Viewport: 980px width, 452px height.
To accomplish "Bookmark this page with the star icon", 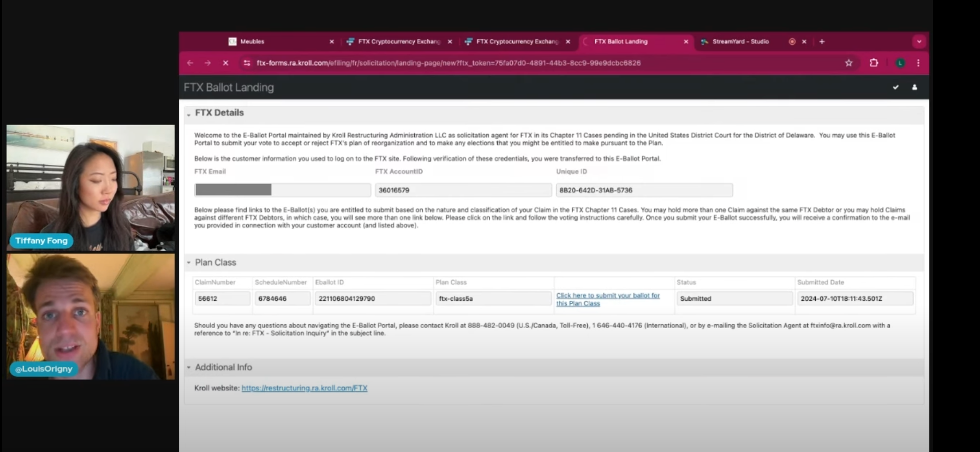I will (848, 63).
